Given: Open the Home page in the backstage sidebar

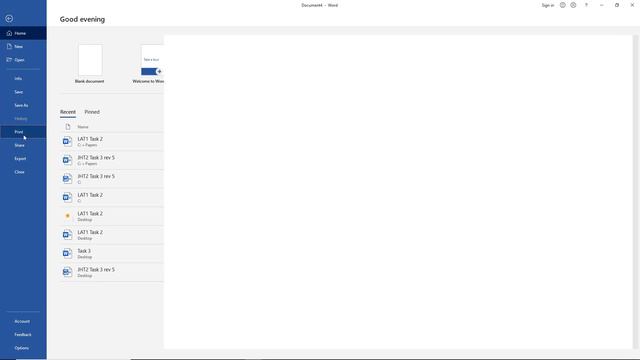Looking at the screenshot, I should coord(23,33).
